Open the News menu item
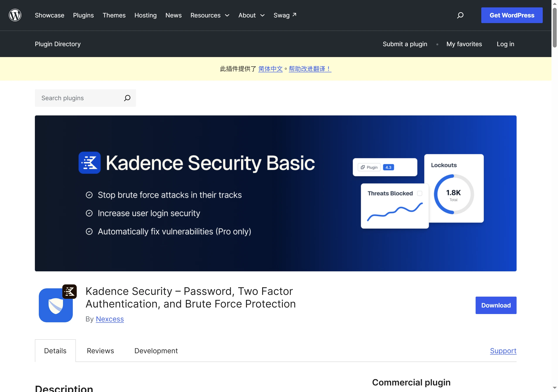 [174, 15]
